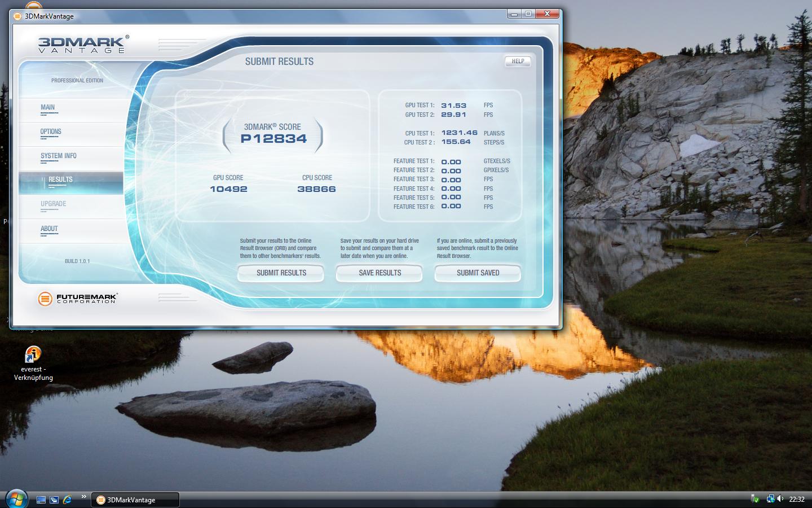The image size is (812, 508).
Task: Click the 3DMarkVantage taskbar button
Action: pos(135,500)
